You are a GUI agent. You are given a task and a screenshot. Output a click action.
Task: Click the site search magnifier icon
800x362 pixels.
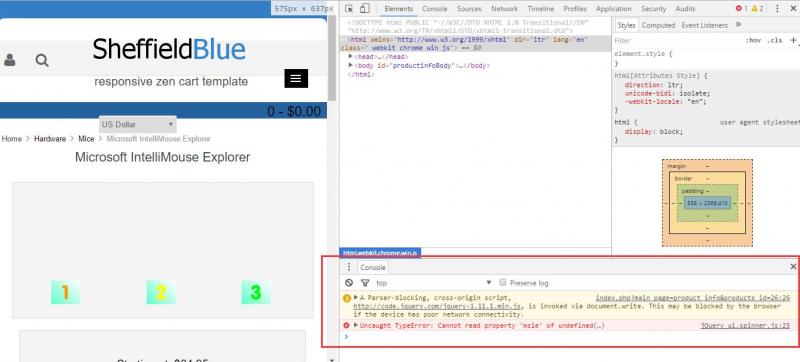pos(42,60)
